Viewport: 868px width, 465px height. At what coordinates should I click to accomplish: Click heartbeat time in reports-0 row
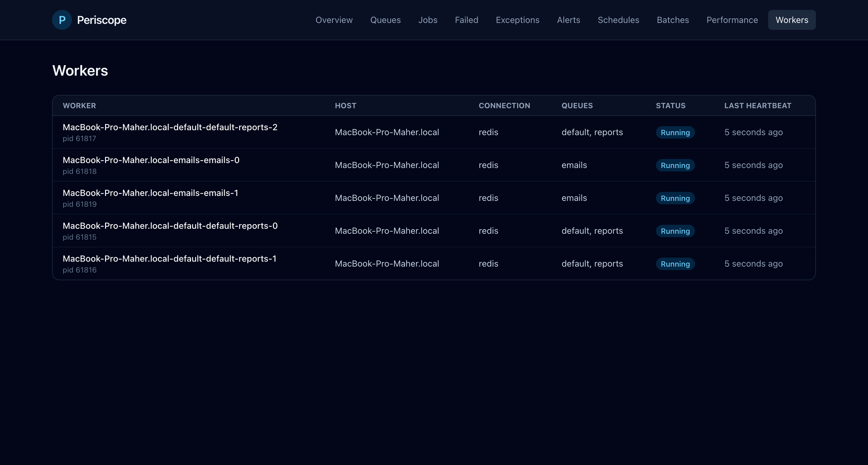tap(753, 231)
